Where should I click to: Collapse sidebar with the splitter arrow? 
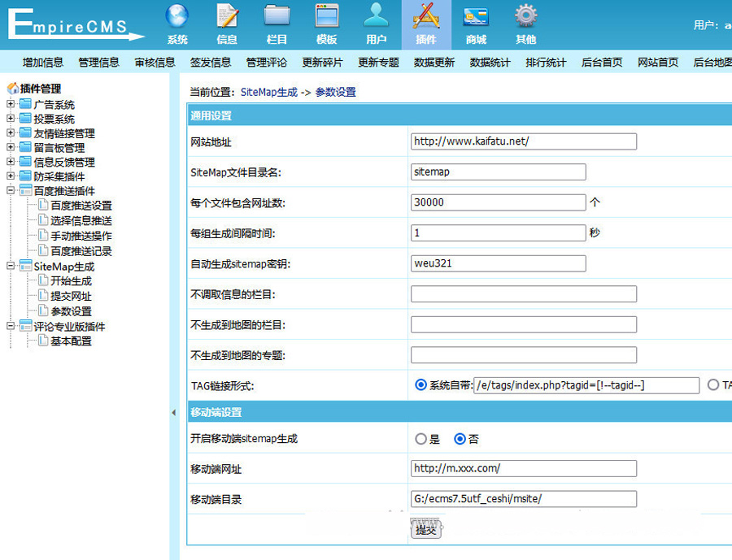tap(173, 413)
